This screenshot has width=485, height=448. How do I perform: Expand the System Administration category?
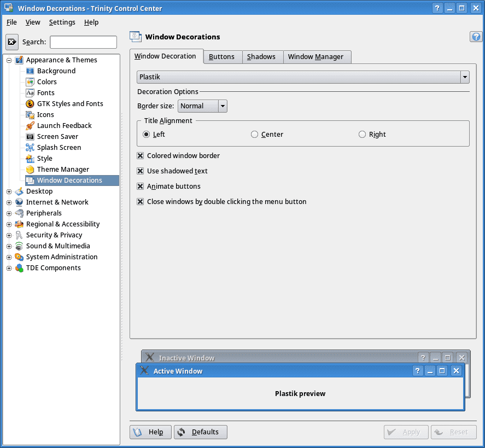(x=9, y=258)
